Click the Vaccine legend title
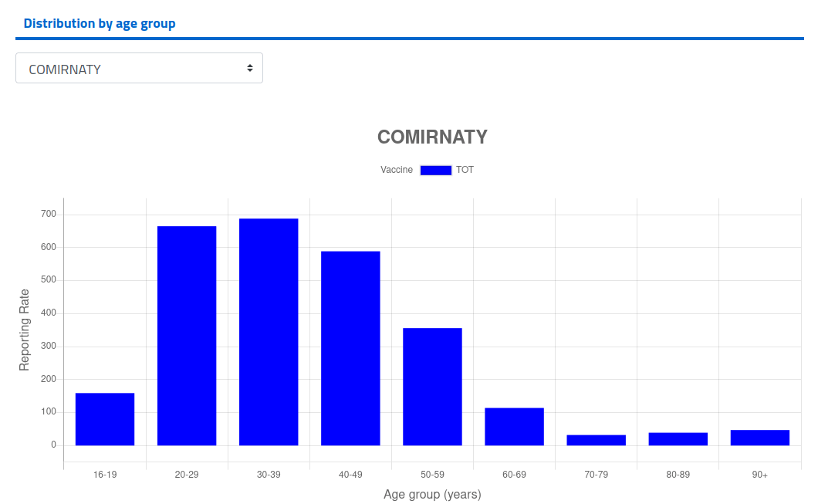The image size is (818, 504). click(397, 170)
